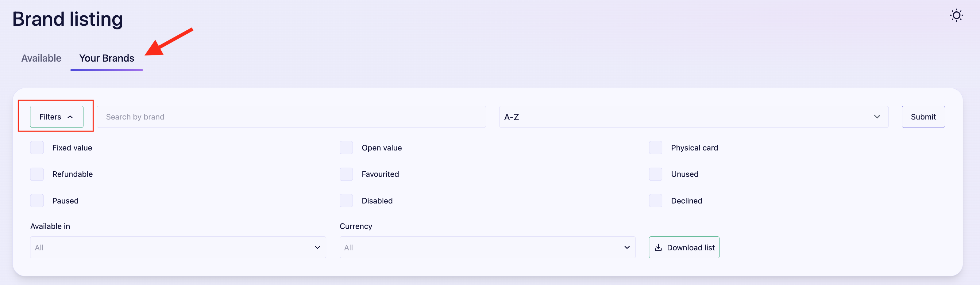This screenshot has width=980, height=285.
Task: Check the Disabled filter box
Action: click(x=346, y=201)
